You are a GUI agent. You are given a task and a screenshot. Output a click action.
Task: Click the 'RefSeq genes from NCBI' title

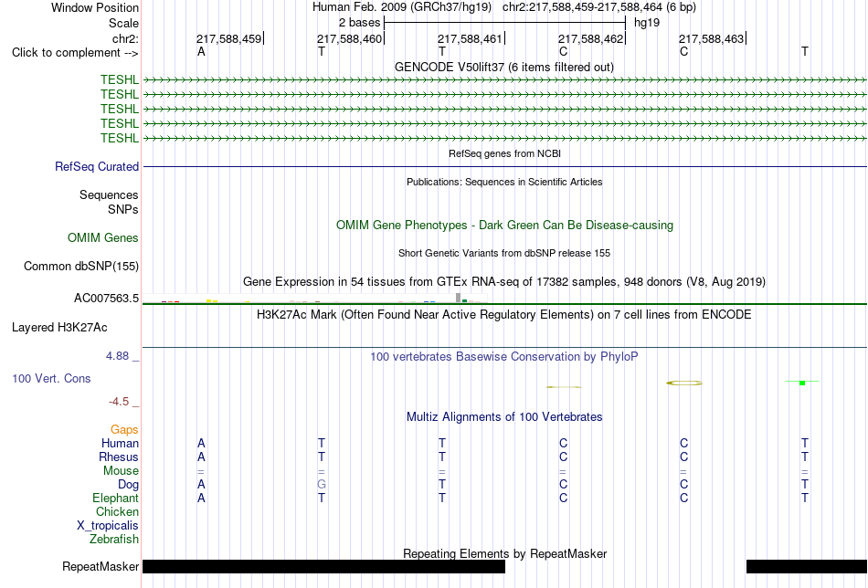(504, 153)
